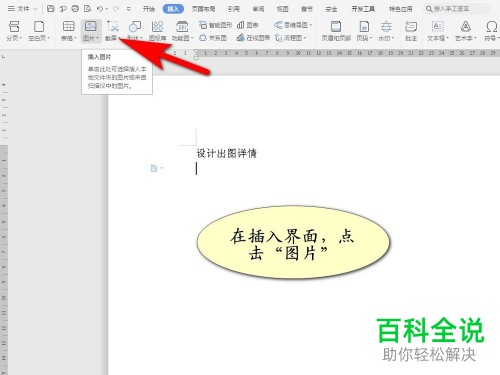Insert a 图表 chart
The height and width of the screenshot is (375, 500).
click(248, 25)
